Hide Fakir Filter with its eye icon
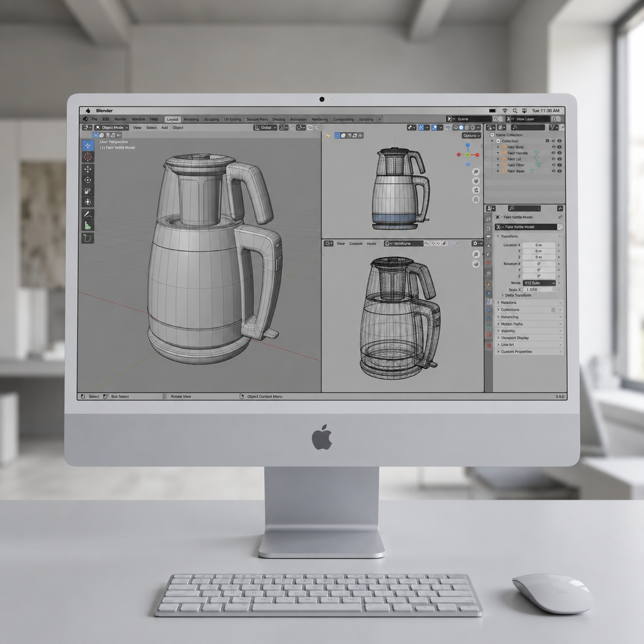 (x=554, y=165)
